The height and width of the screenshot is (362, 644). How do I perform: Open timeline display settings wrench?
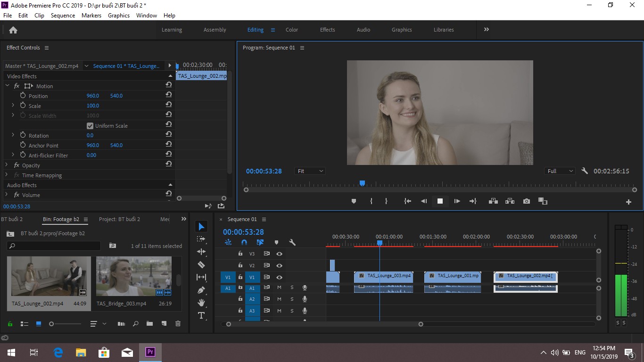pyautogui.click(x=292, y=242)
